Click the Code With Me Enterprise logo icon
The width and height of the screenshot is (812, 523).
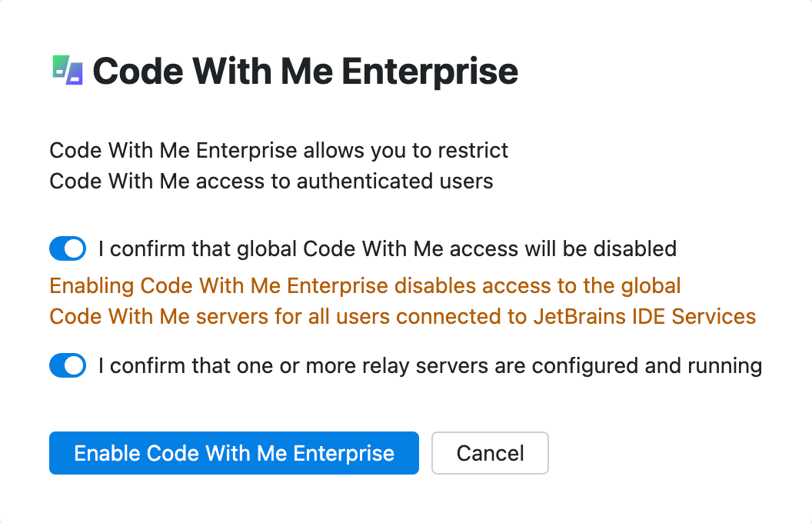(67, 70)
